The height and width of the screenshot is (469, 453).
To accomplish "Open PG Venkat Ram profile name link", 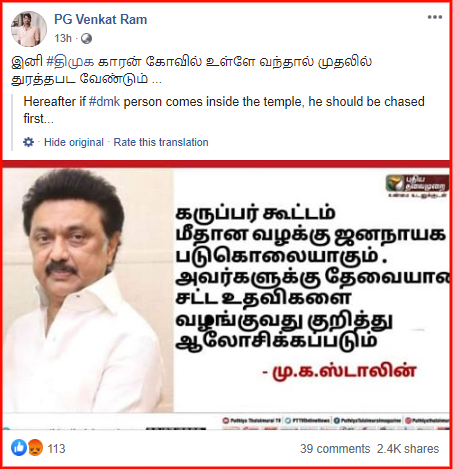I will pyautogui.click(x=100, y=19).
